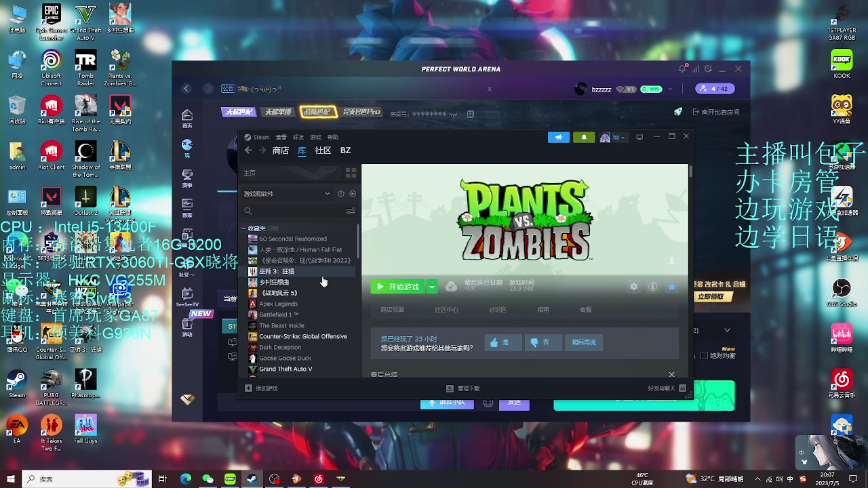Open the BZ profile tab
868x488 pixels.
coord(345,150)
